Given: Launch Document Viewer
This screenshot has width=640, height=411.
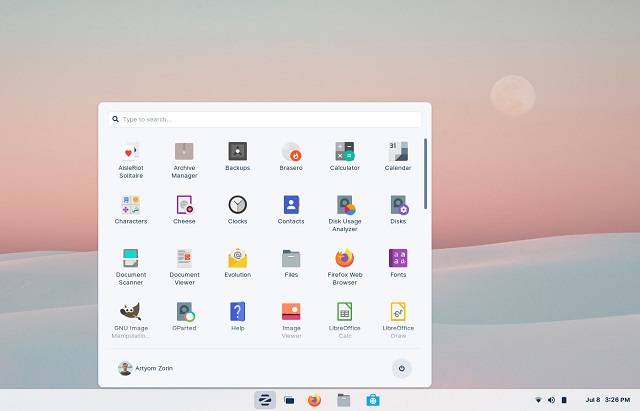Looking at the screenshot, I should click(x=184, y=267).
